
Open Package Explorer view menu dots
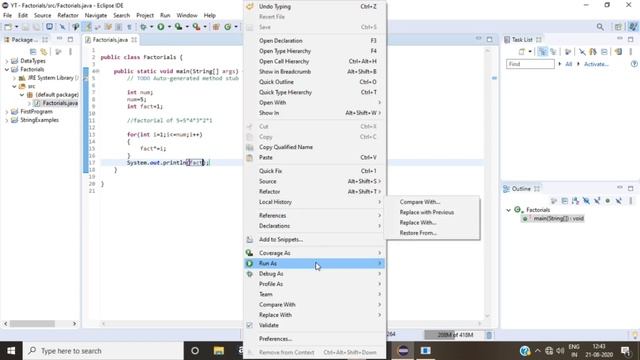point(70,52)
